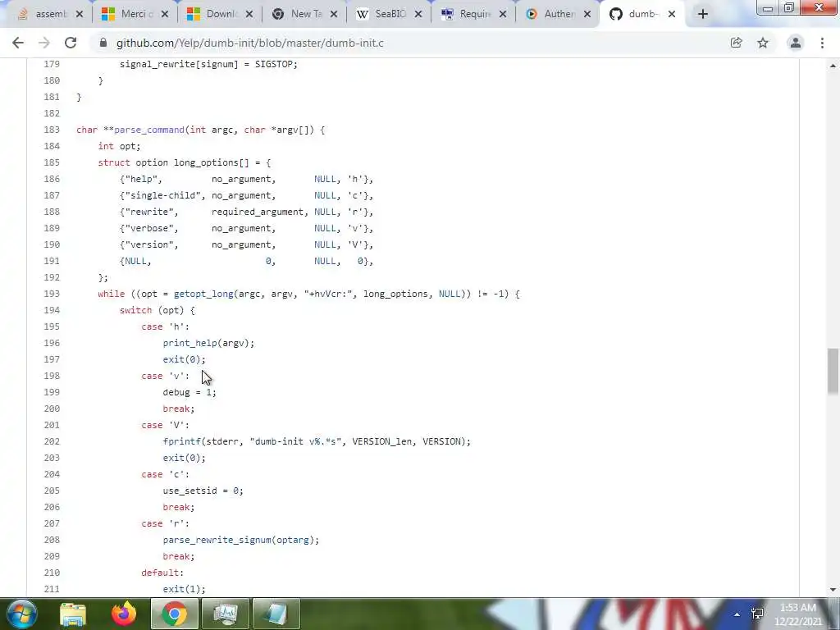Viewport: 840px width, 630px height.
Task: Click the scrollbar down arrow
Action: pos(833,590)
